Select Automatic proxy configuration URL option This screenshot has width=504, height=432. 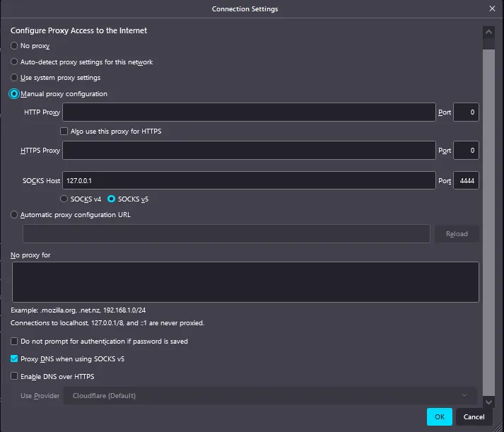click(14, 215)
